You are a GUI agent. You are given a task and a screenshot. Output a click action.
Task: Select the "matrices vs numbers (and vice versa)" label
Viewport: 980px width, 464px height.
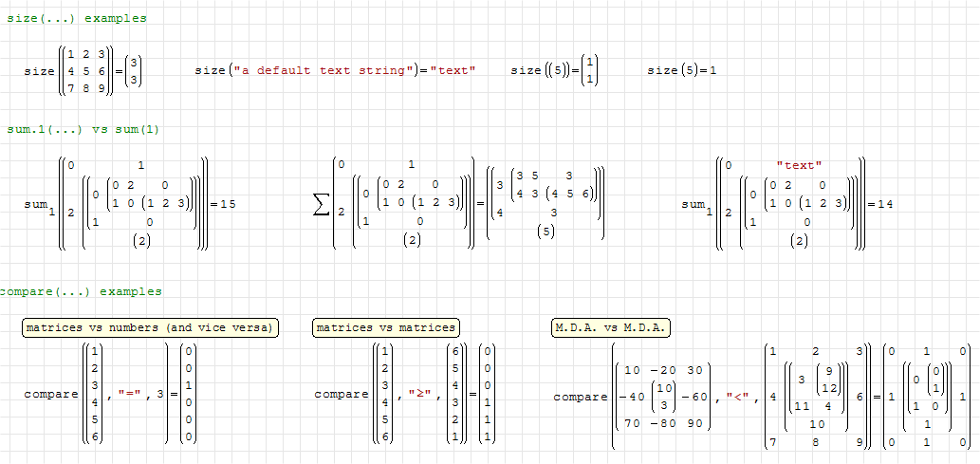pyautogui.click(x=150, y=327)
